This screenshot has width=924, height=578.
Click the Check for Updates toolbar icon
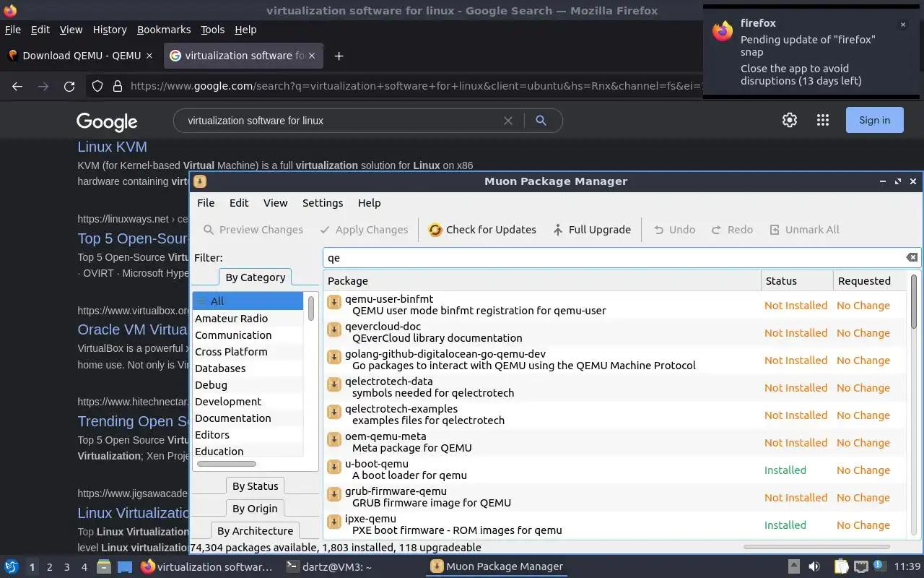pyautogui.click(x=435, y=230)
